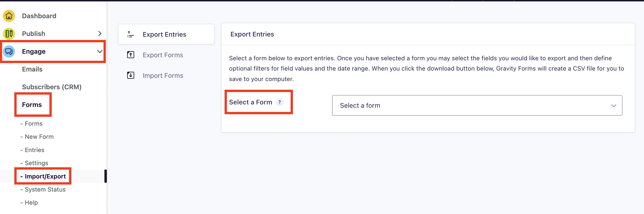The height and width of the screenshot is (214, 644).
Task: Go to Subscribers (CRM)
Action: (x=52, y=87)
